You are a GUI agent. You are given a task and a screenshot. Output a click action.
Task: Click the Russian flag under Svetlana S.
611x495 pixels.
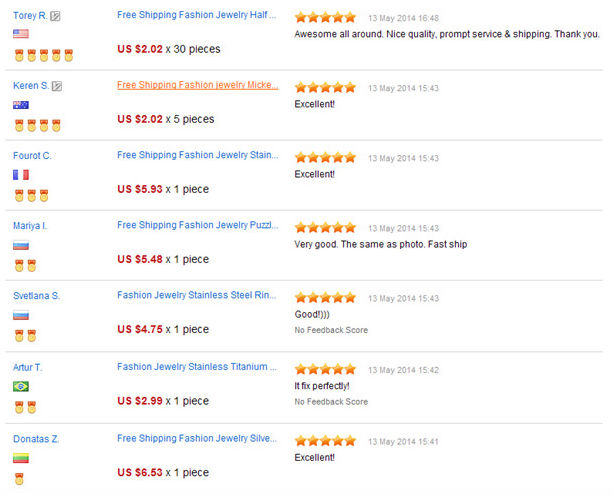pyautogui.click(x=20, y=315)
